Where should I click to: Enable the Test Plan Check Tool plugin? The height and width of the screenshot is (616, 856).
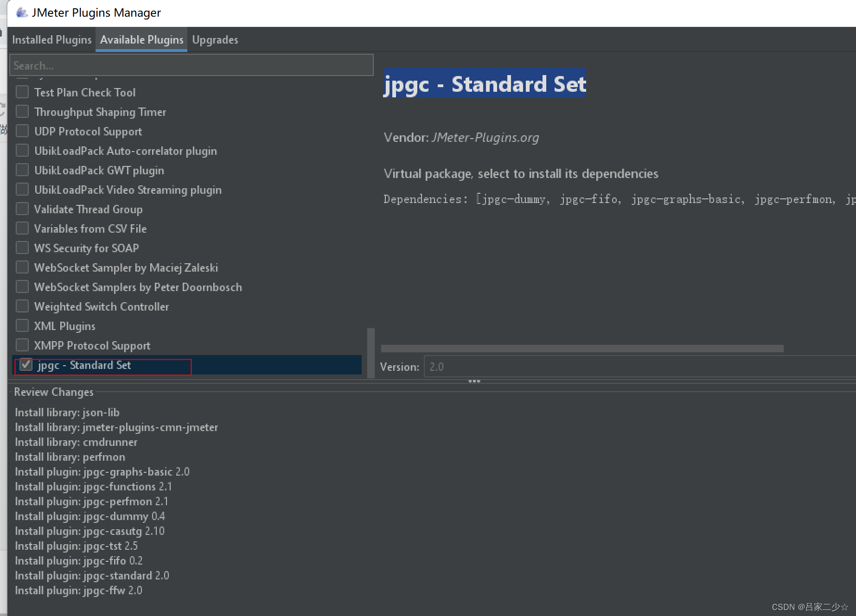coord(22,92)
